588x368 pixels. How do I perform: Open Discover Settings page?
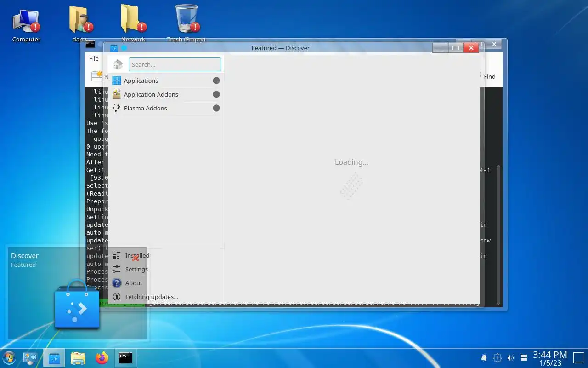pyautogui.click(x=165, y=269)
